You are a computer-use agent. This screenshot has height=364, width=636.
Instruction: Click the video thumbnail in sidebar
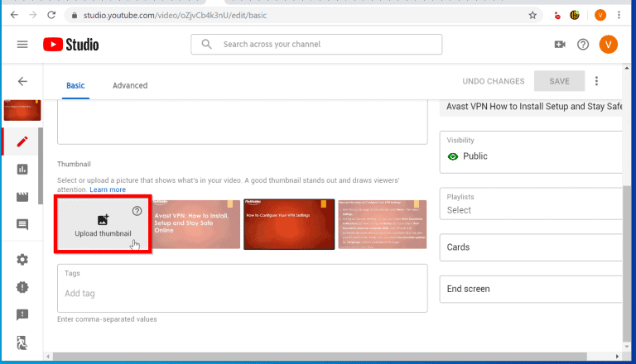pyautogui.click(x=22, y=110)
